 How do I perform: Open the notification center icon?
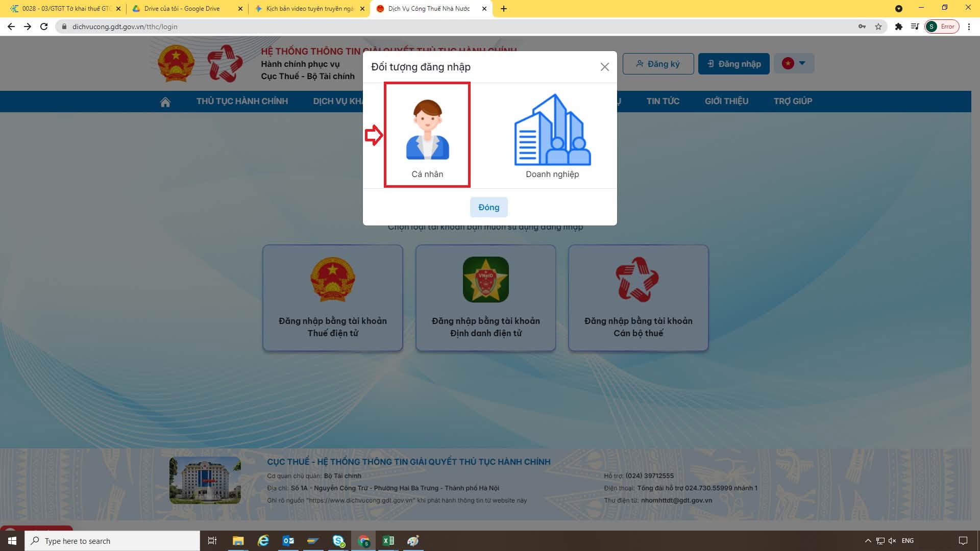[963, 541]
